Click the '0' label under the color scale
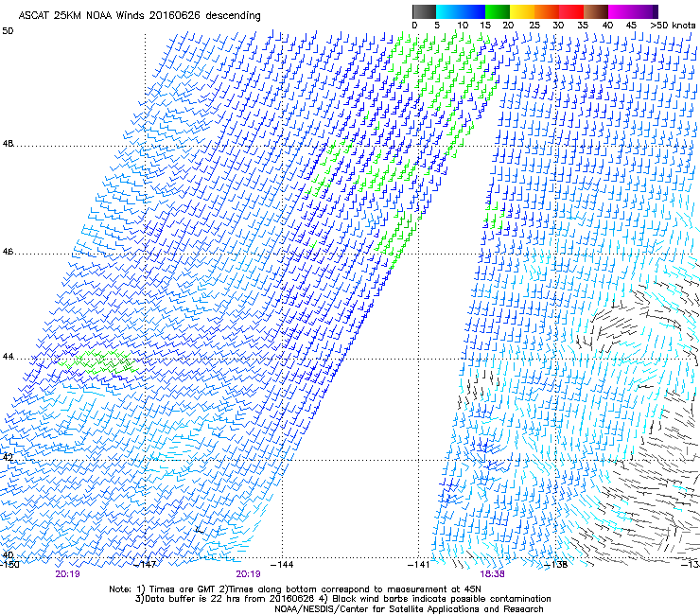700x615 pixels. coord(414,26)
